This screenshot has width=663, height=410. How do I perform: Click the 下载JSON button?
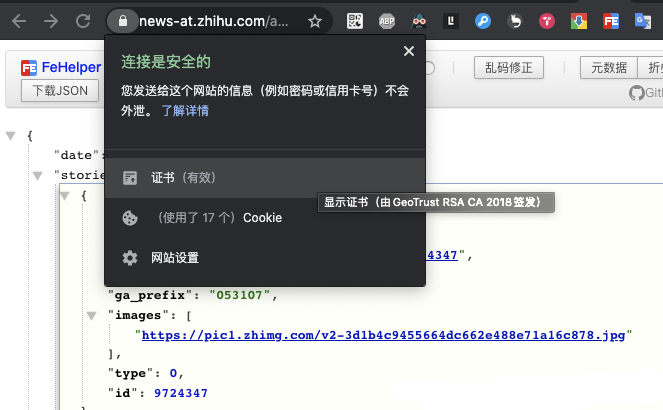pos(60,90)
